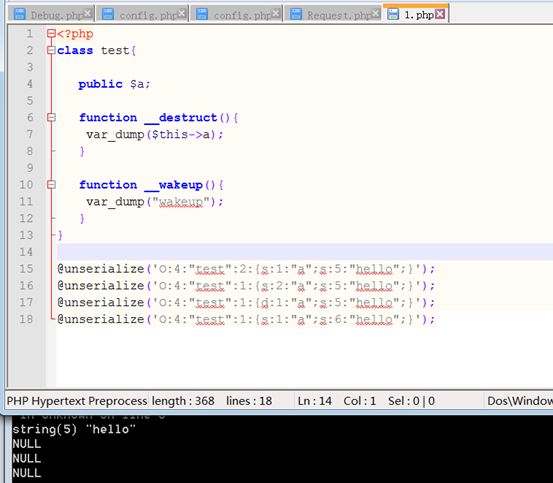The width and height of the screenshot is (553, 483).
Task: Click the unserialize call on line 15
Action: (x=246, y=269)
